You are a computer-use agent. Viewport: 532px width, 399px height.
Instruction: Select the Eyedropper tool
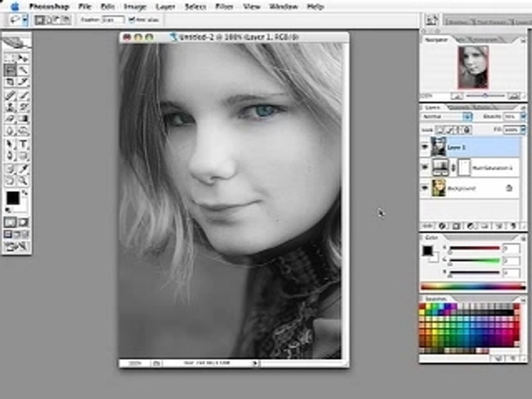click(23, 169)
